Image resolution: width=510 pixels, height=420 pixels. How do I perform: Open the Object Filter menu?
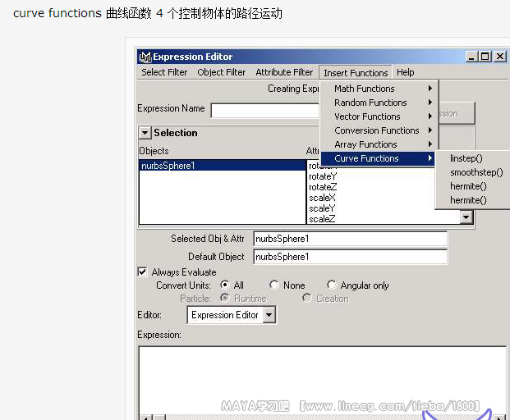222,72
